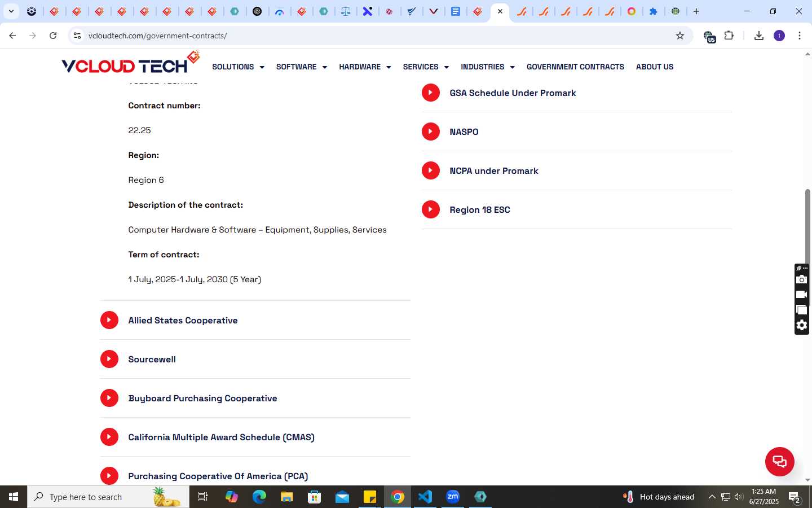Click the page vertical scrollbar thumb
The height and width of the screenshot is (508, 812).
pos(807,247)
